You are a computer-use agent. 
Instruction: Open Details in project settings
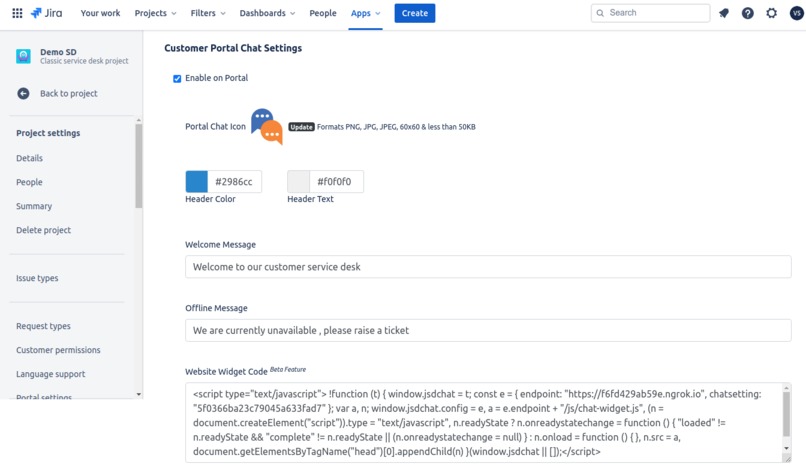click(x=29, y=158)
